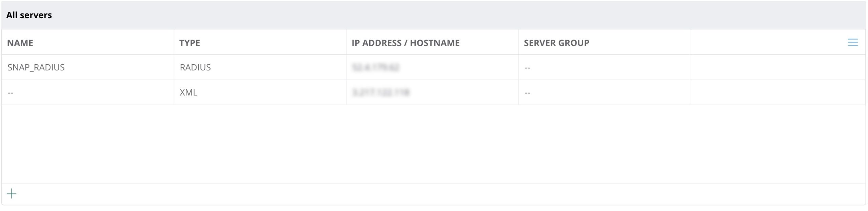The height and width of the screenshot is (211, 868).
Task: Click the All servers panel title
Action: point(29,15)
